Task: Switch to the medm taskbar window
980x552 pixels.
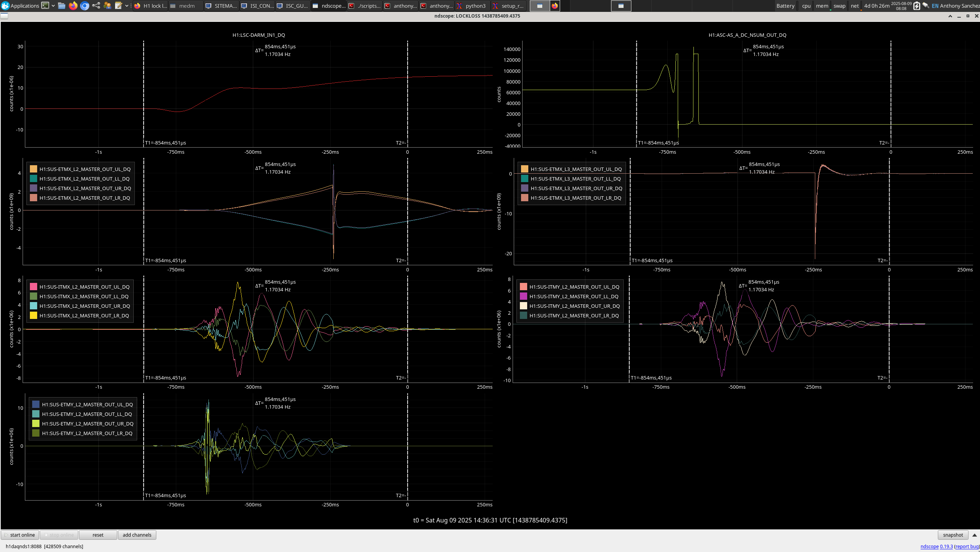Action: pyautogui.click(x=186, y=6)
